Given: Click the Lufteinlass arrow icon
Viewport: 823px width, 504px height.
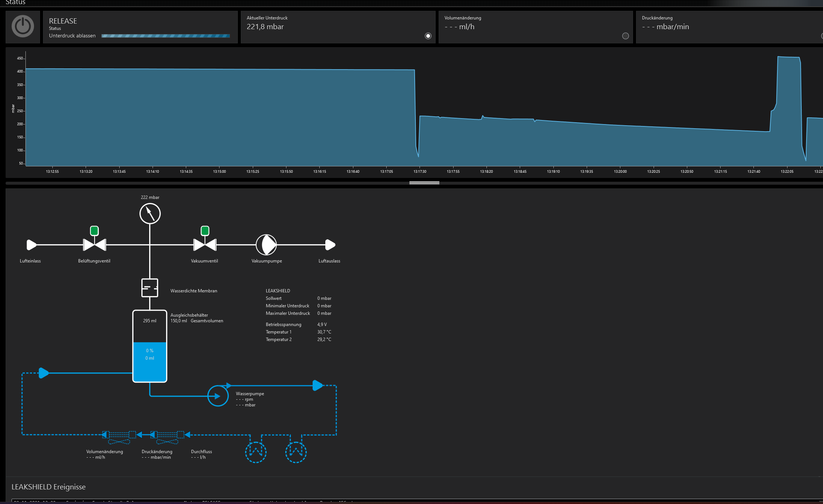Looking at the screenshot, I should click(31, 245).
